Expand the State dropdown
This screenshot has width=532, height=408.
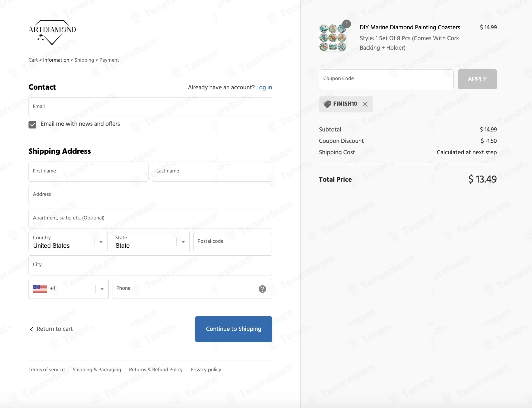click(x=150, y=242)
